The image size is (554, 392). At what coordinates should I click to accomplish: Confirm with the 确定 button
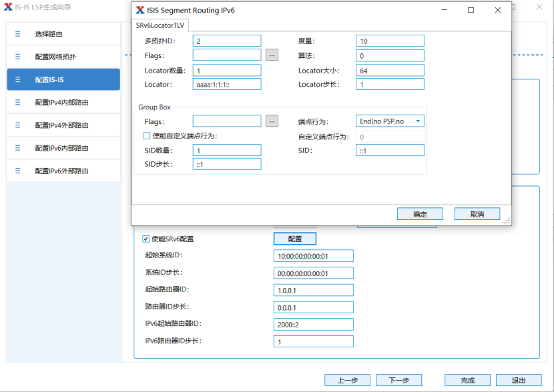[x=420, y=214]
